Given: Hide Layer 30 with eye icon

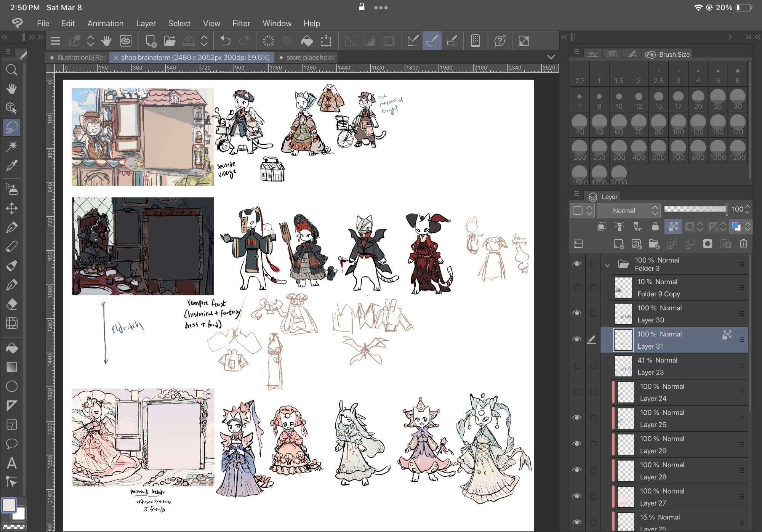Looking at the screenshot, I should (x=577, y=313).
